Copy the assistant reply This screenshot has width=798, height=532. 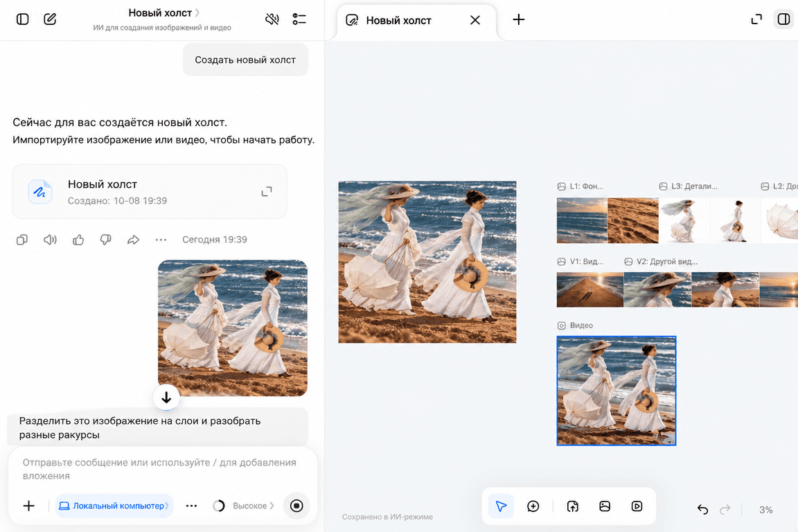click(22, 239)
